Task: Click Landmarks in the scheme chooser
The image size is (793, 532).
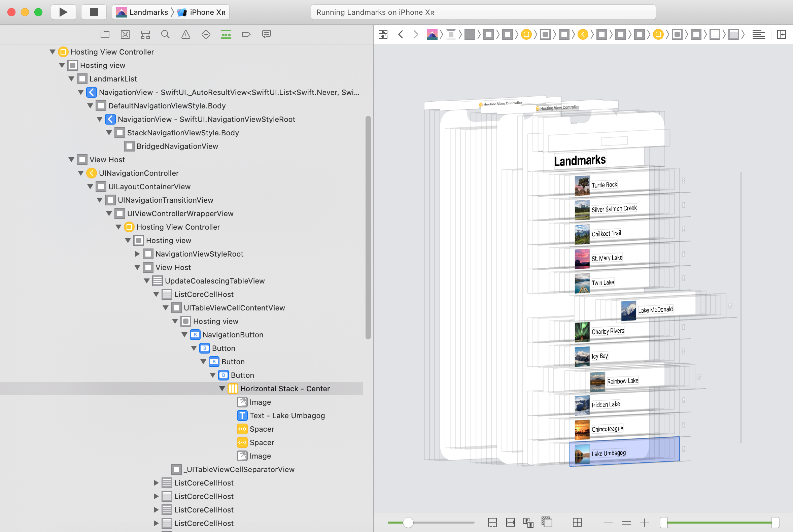Action: coord(148,12)
